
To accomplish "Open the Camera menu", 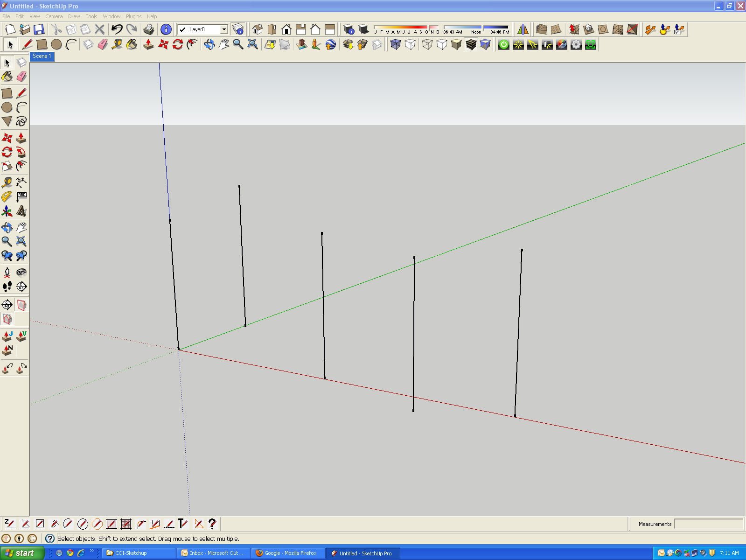I will 54,16.
